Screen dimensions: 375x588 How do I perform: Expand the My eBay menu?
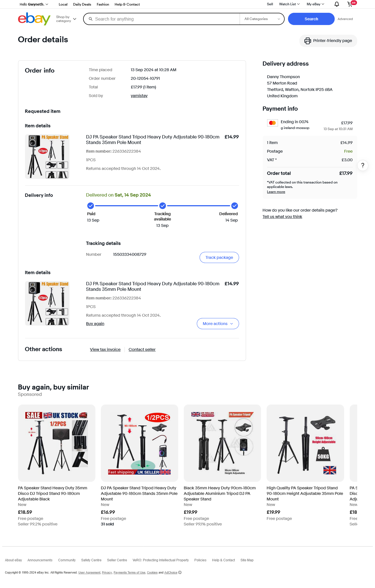point(315,4)
